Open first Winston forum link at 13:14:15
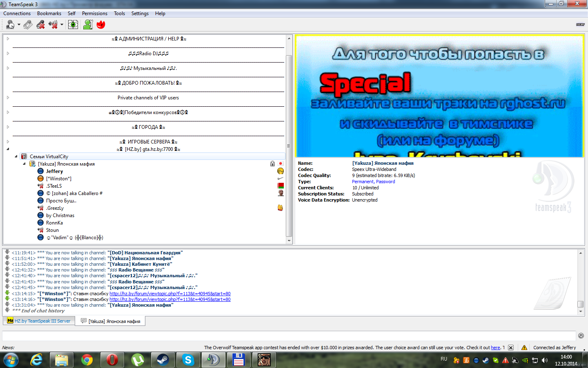The height and width of the screenshot is (368, 588). tap(170, 294)
